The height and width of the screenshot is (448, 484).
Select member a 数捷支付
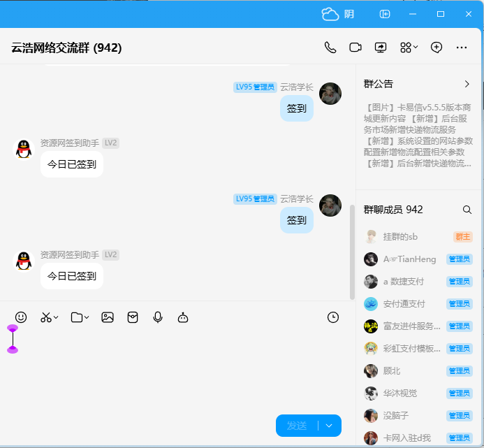click(x=418, y=282)
